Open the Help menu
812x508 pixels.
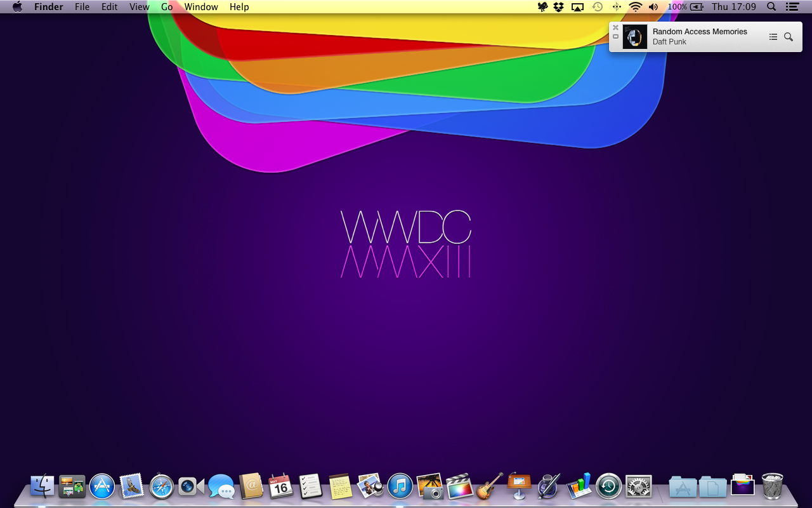pyautogui.click(x=239, y=7)
